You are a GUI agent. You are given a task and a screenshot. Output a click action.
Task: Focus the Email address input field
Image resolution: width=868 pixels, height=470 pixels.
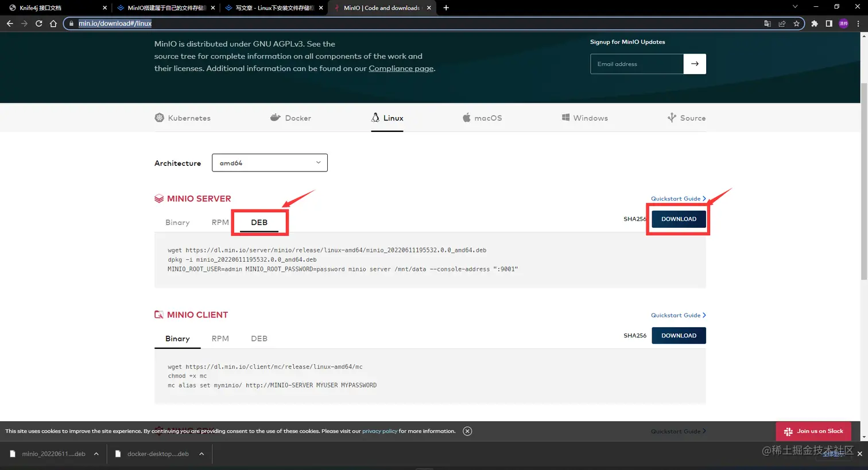[637, 64]
